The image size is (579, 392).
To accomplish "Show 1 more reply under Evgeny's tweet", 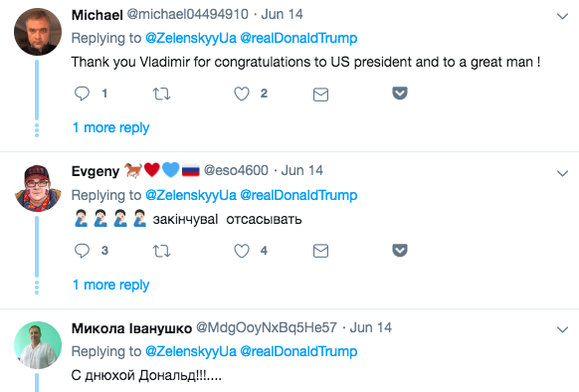I will [x=110, y=285].
